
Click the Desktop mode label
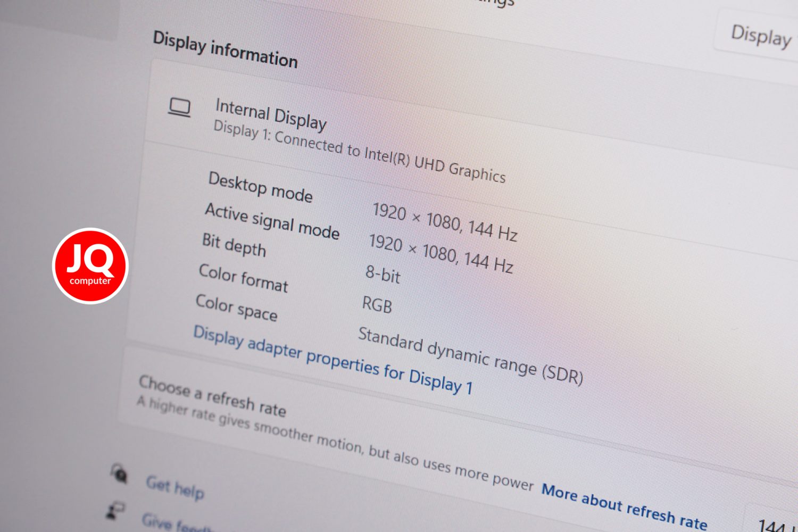coord(260,187)
